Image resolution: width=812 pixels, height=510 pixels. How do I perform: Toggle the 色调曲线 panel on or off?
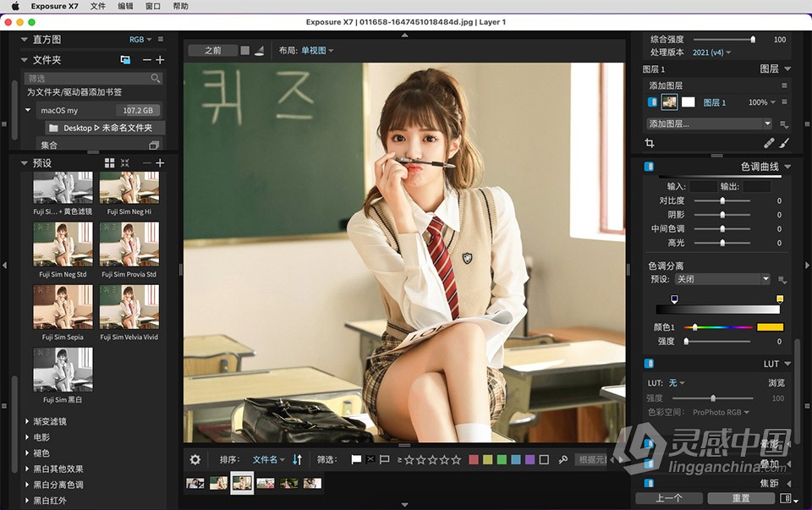coord(650,166)
